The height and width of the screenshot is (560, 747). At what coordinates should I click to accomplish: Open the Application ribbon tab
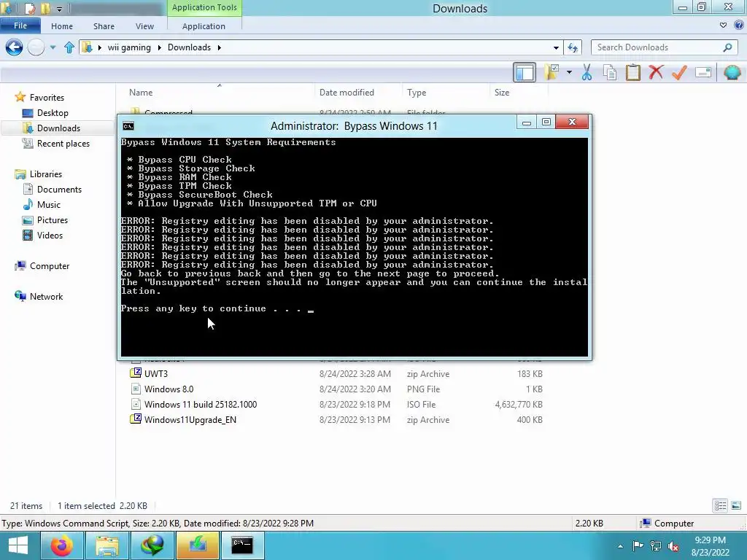click(x=204, y=26)
